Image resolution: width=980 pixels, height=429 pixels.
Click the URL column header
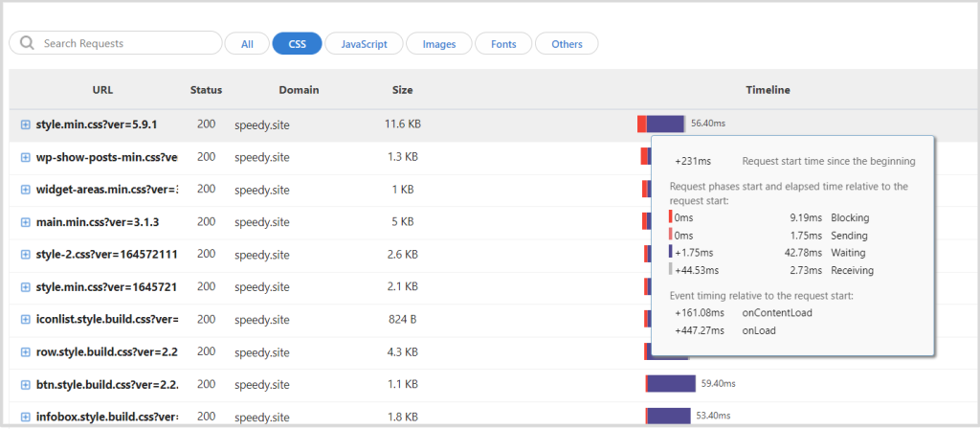click(x=102, y=90)
